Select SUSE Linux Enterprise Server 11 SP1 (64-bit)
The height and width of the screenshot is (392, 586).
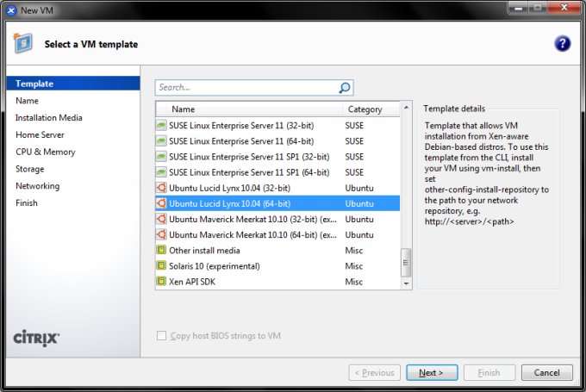[x=277, y=172]
